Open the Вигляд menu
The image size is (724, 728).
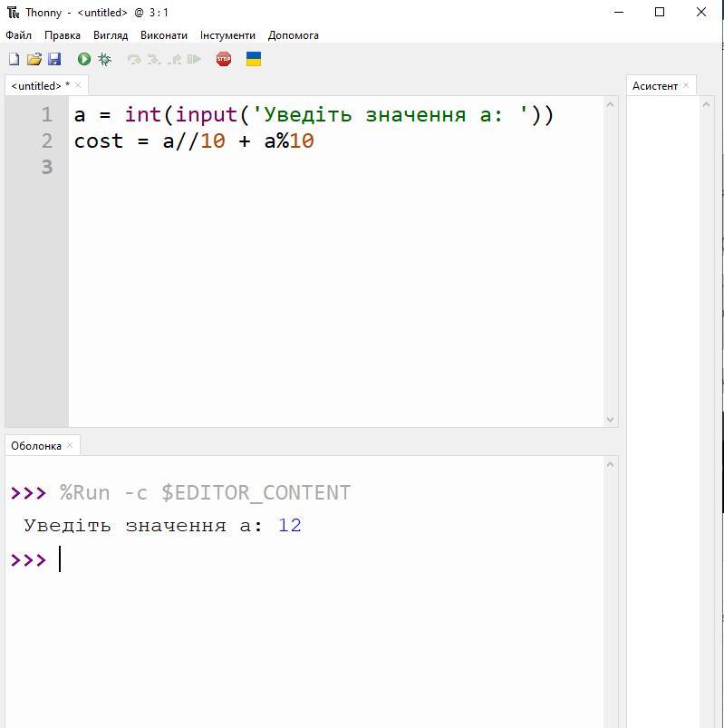[111, 35]
